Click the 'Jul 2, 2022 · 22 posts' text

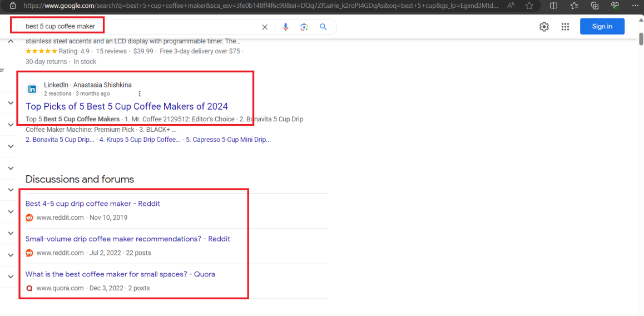(120, 253)
